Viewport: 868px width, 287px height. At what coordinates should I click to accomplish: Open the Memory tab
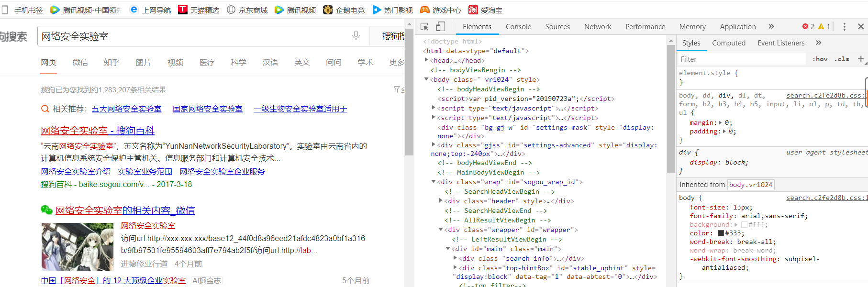point(692,27)
